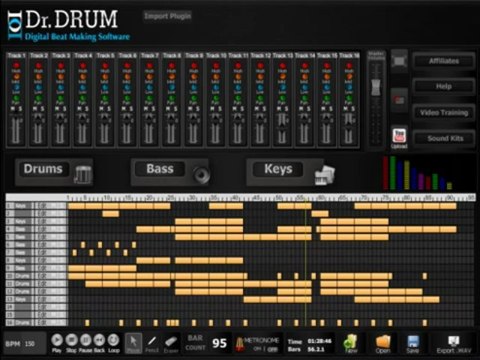Mute Track 4 with its M button
The image size is (480, 360).
[79, 109]
